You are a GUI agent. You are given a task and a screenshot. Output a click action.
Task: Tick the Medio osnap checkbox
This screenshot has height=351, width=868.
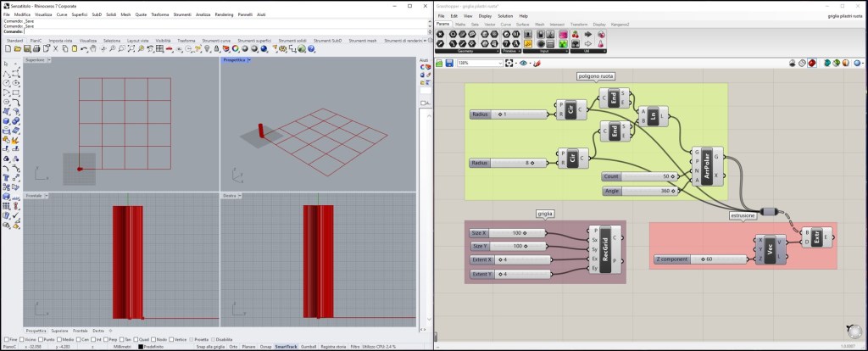pos(63,340)
